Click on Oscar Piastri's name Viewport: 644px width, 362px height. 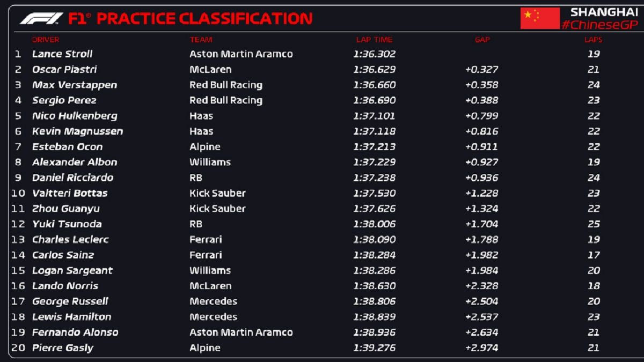click(64, 70)
